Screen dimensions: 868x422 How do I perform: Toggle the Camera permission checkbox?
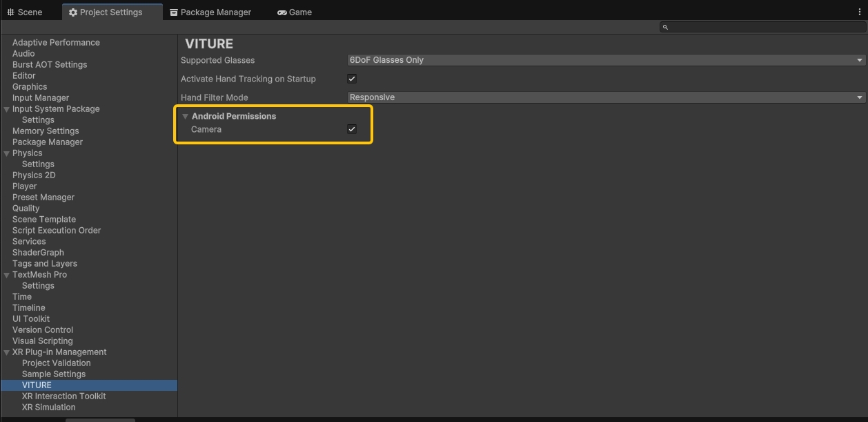pos(352,129)
